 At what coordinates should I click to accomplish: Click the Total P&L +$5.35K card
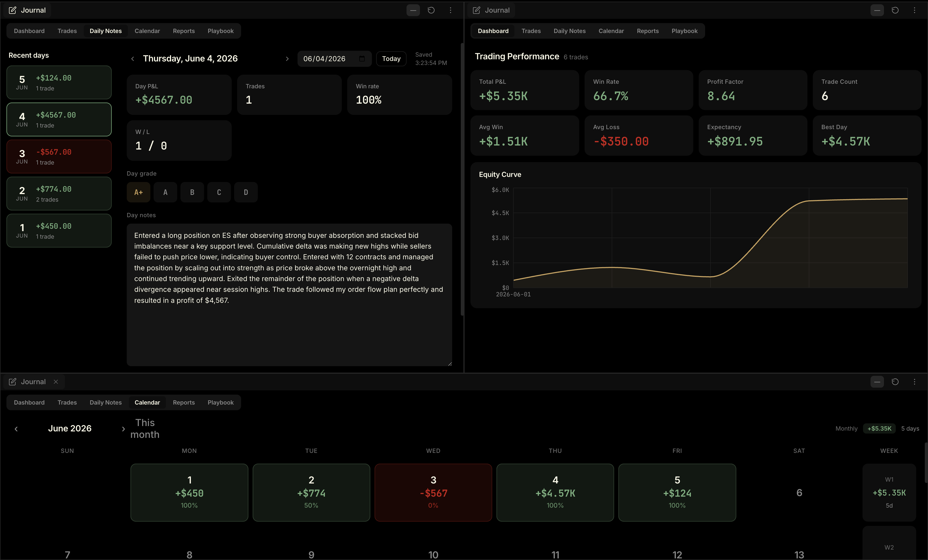tap(525, 90)
